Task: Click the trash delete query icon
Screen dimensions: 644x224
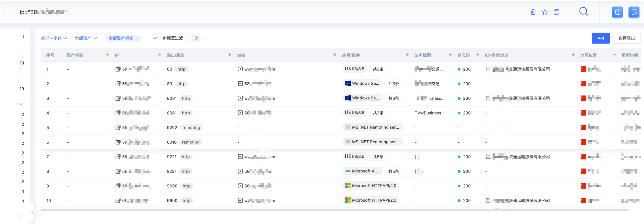Action: pyautogui.click(x=533, y=12)
